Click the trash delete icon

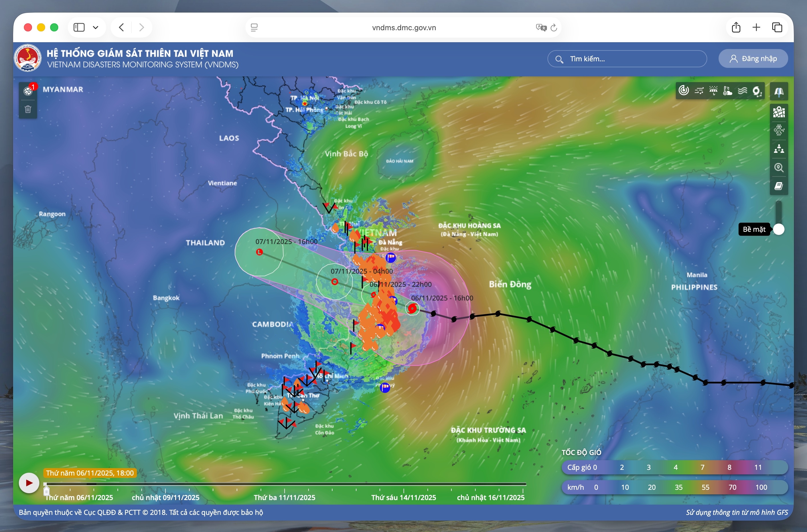(28, 109)
